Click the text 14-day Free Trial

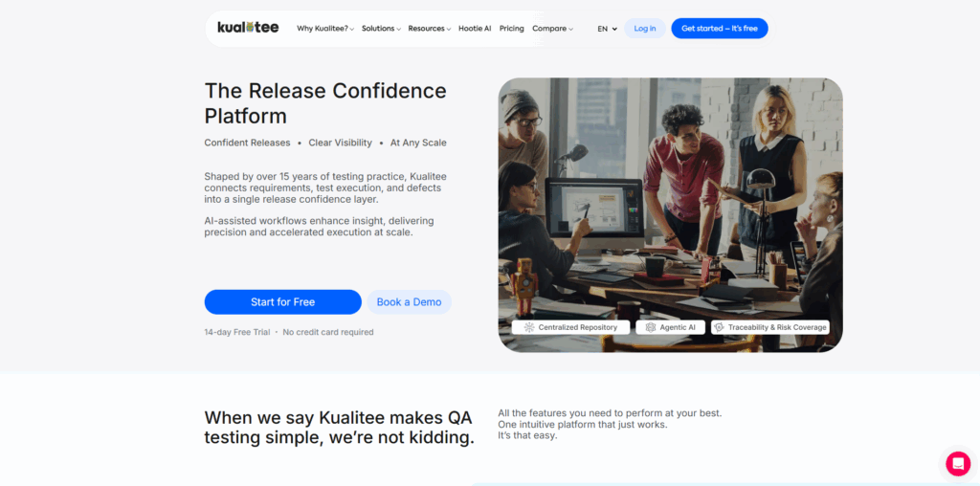(x=237, y=332)
